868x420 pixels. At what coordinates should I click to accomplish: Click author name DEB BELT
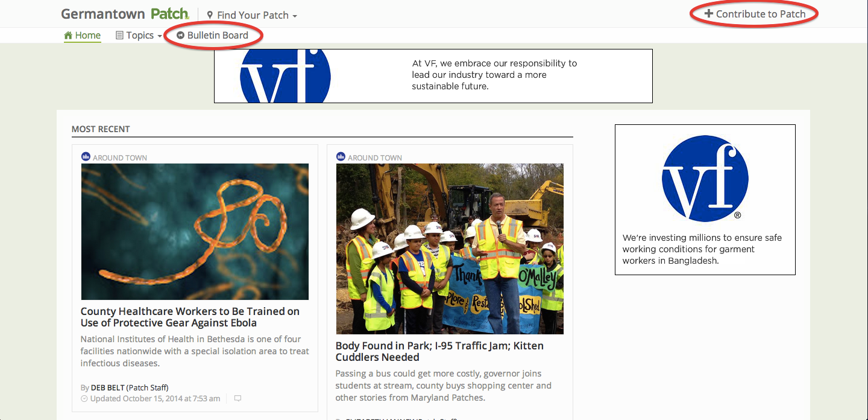coord(107,387)
